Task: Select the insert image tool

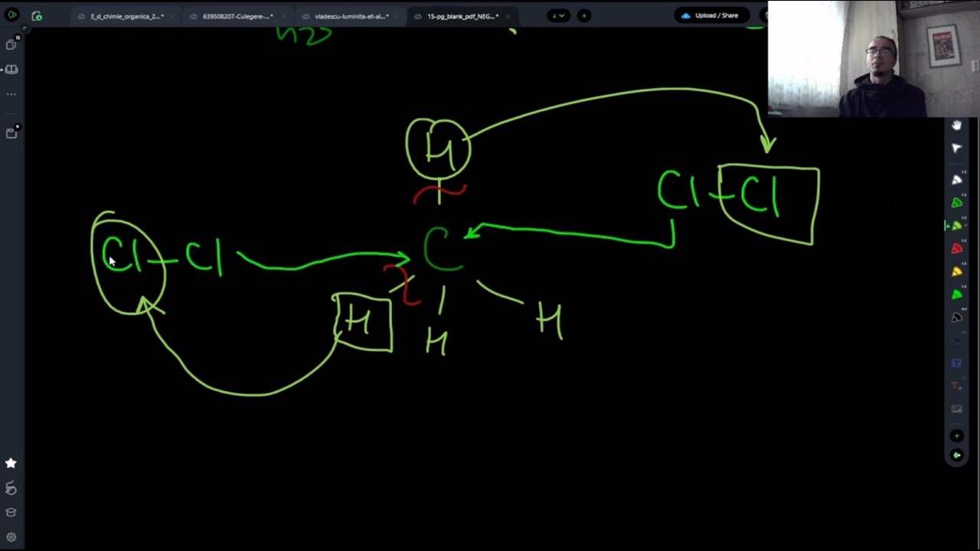Action: click(x=956, y=409)
